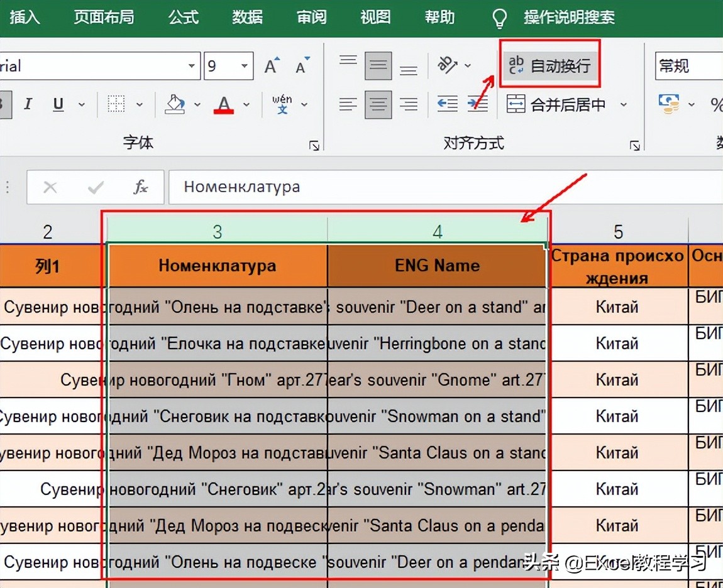The height and width of the screenshot is (588, 723).
Task: Expand the borders dropdown arrow
Action: pos(139,105)
